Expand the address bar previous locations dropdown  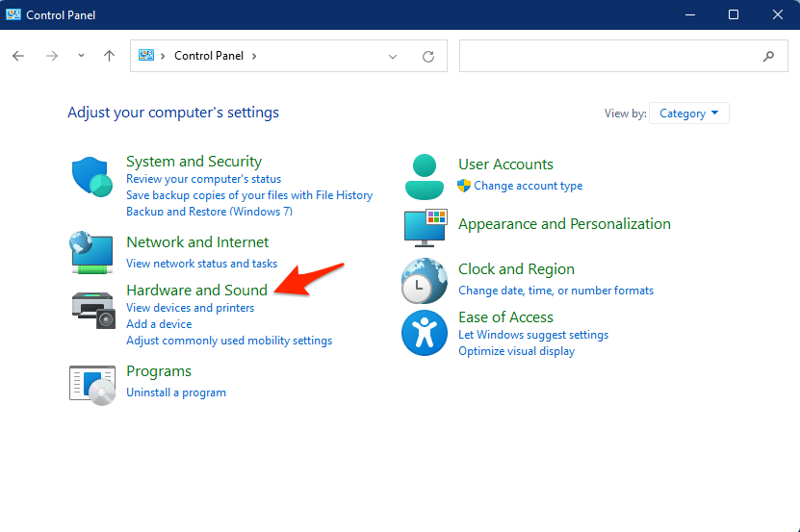[x=393, y=57]
